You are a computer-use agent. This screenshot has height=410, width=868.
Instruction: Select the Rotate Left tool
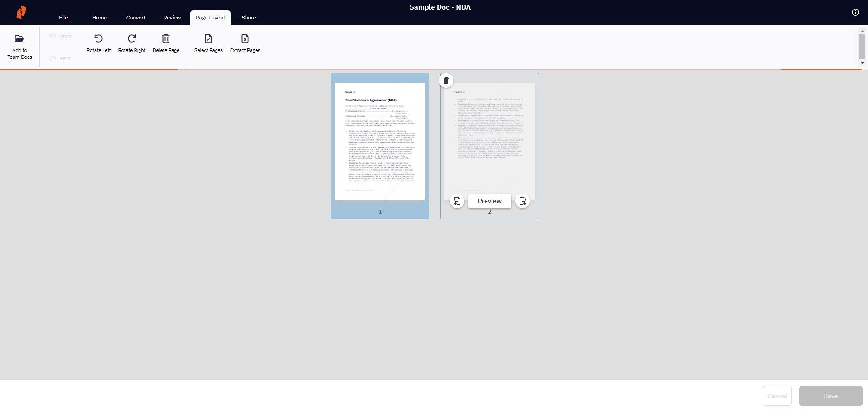[x=98, y=43]
